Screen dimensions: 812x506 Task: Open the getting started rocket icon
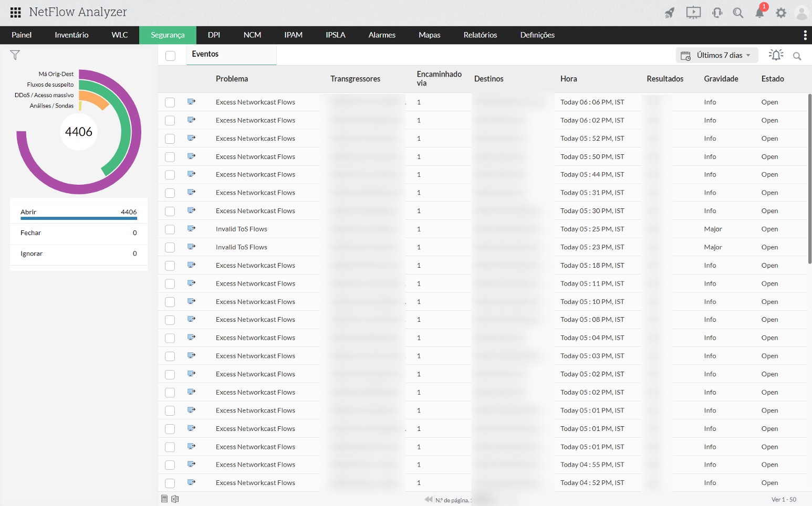(670, 12)
